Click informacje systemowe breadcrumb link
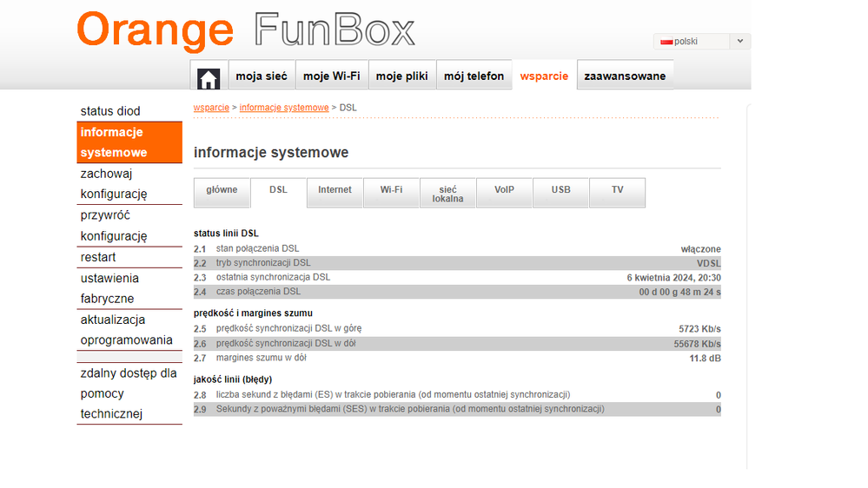The width and height of the screenshot is (868, 488). (x=284, y=108)
